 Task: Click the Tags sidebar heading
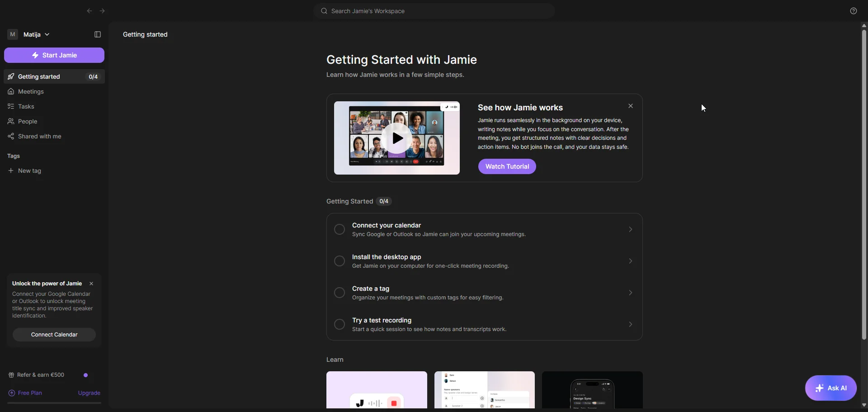pyautogui.click(x=14, y=156)
